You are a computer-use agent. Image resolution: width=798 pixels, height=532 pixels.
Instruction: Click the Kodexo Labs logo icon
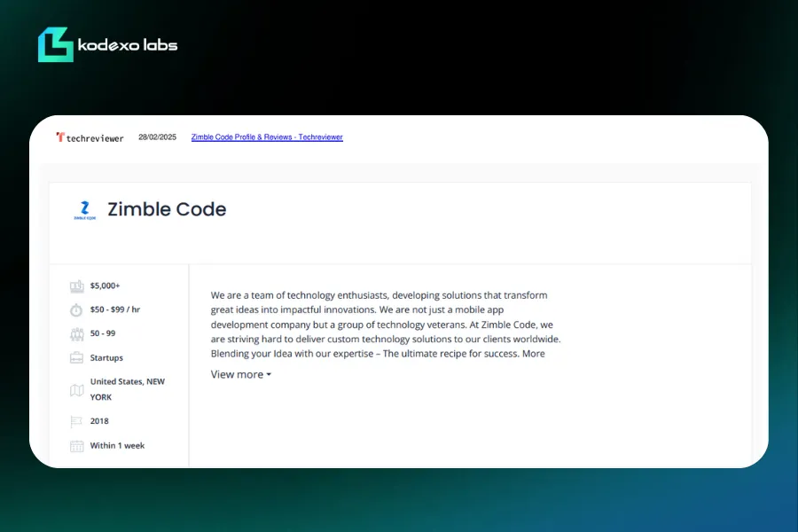pos(56,45)
